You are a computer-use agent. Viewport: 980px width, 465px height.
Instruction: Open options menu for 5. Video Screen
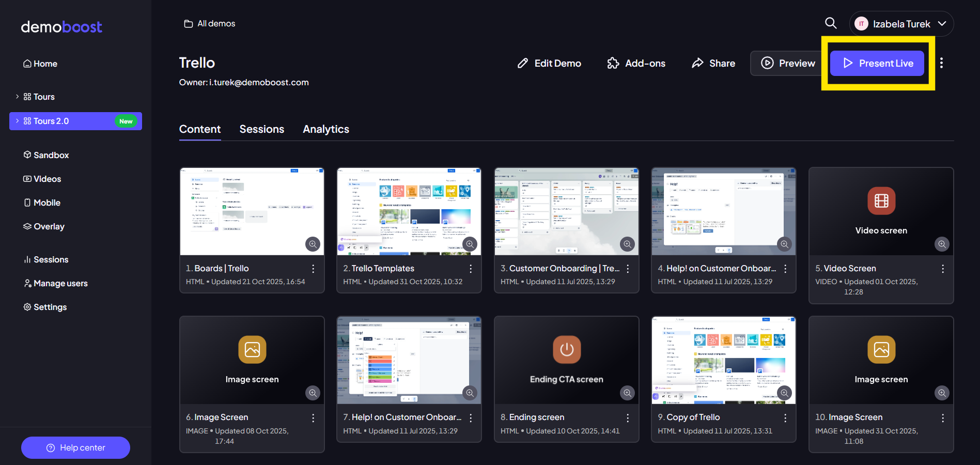[943, 269]
